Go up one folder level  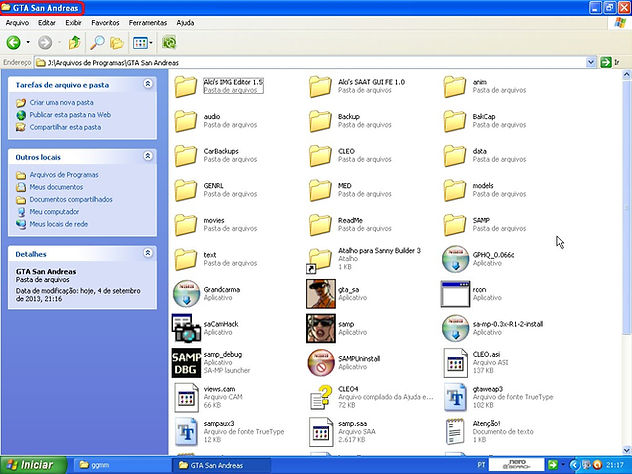pyautogui.click(x=75, y=42)
